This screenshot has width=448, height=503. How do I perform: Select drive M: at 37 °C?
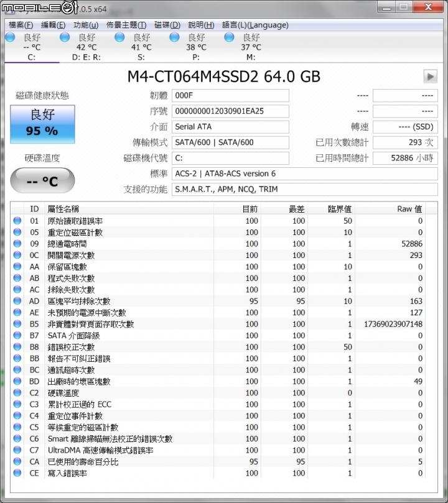251,47
